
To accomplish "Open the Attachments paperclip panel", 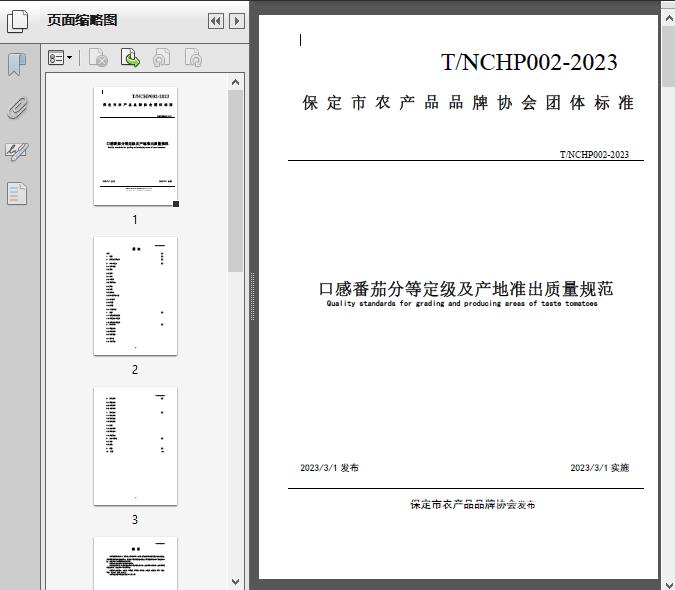I will [17, 108].
